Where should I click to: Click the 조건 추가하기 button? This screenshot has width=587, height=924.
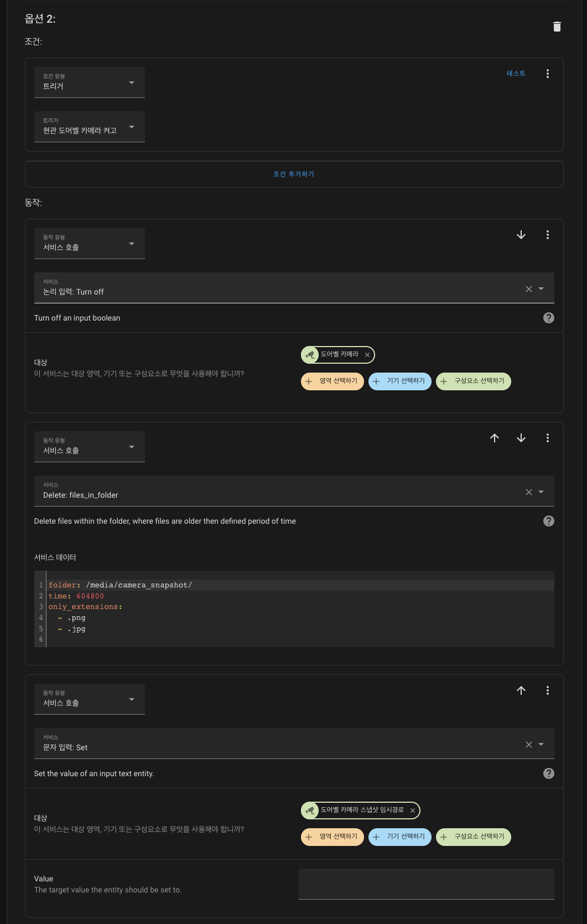pos(294,174)
